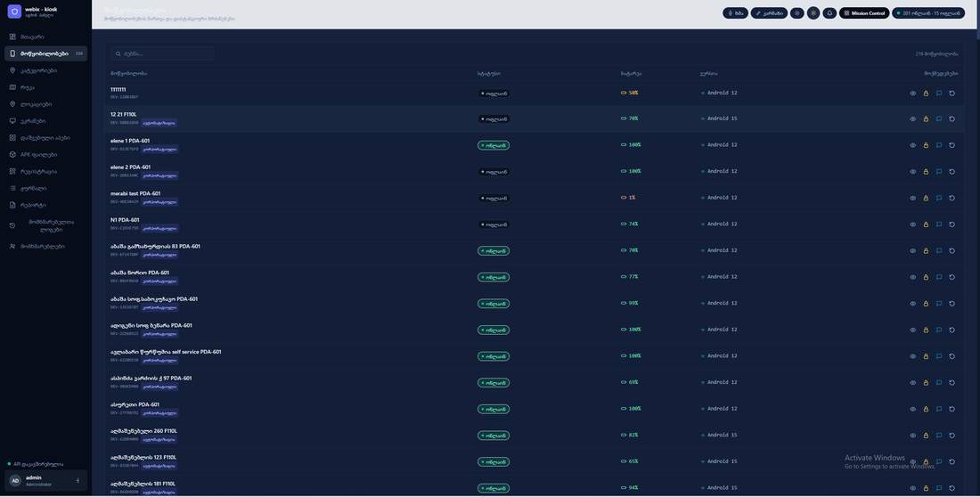
Task: Expand the admin user menu chevron
Action: click(78, 481)
